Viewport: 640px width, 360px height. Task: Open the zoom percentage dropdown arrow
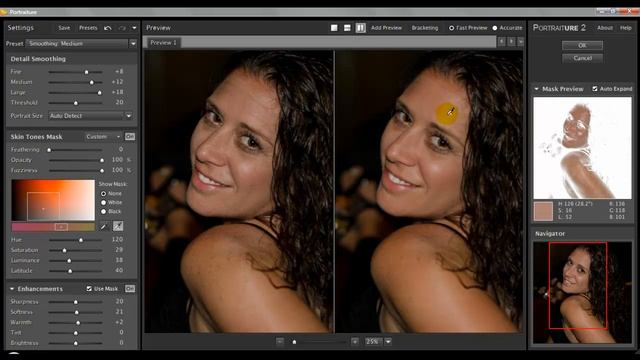coord(388,341)
